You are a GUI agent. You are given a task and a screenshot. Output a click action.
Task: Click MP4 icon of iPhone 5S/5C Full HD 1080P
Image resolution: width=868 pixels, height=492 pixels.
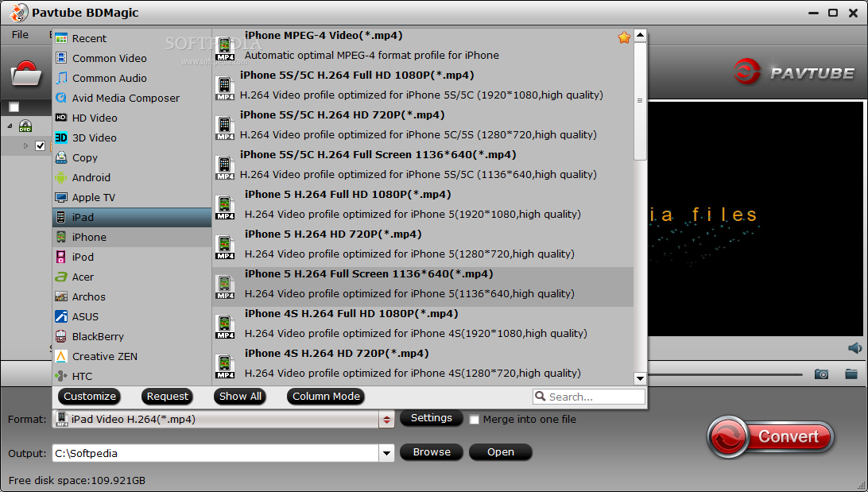pyautogui.click(x=225, y=88)
